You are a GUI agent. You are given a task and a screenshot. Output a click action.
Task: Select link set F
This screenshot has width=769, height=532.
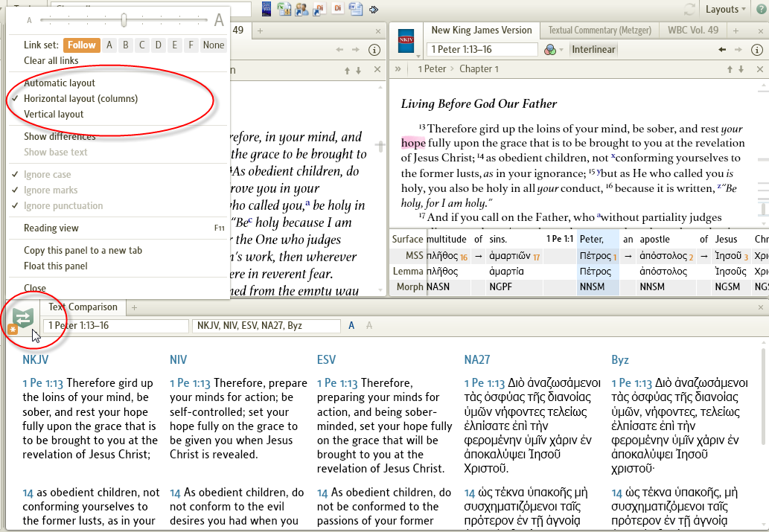pyautogui.click(x=191, y=45)
